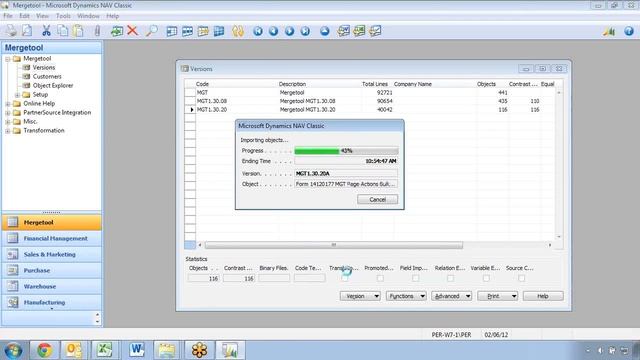Select Versions in the navigation tree
640x360 pixels.
[x=44, y=68]
